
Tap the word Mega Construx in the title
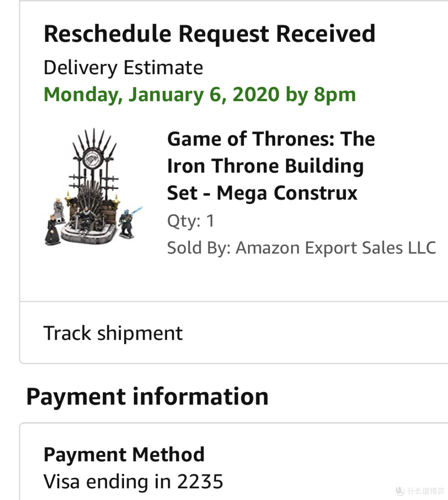pyautogui.click(x=287, y=193)
